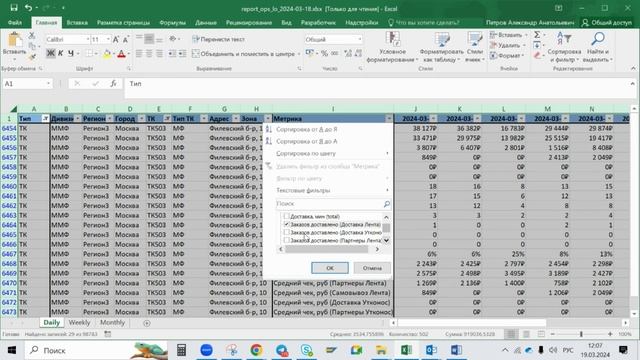Open the font name Calibri dropdown
Image resolution: width=640 pixels, height=360 pixels.
click(x=87, y=40)
